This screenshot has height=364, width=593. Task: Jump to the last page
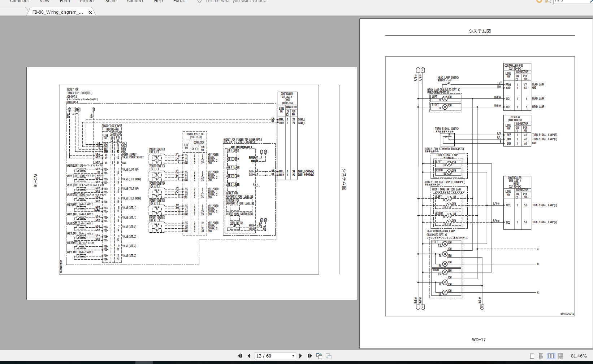pyautogui.click(x=309, y=356)
